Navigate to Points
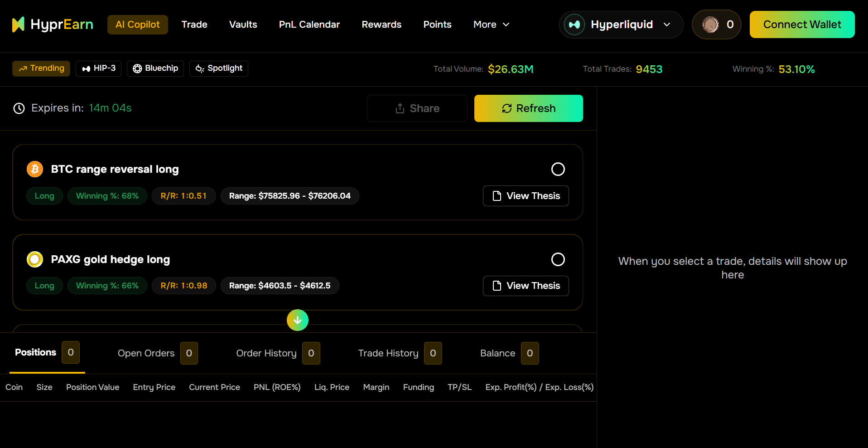The image size is (868, 448). pos(438,24)
